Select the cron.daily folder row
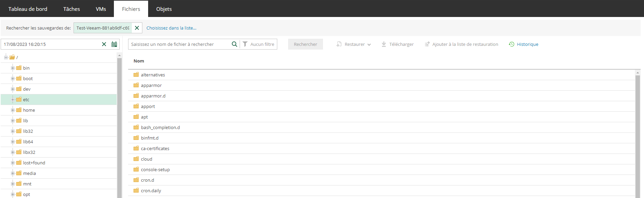The height and width of the screenshot is (198, 644). pos(381,191)
